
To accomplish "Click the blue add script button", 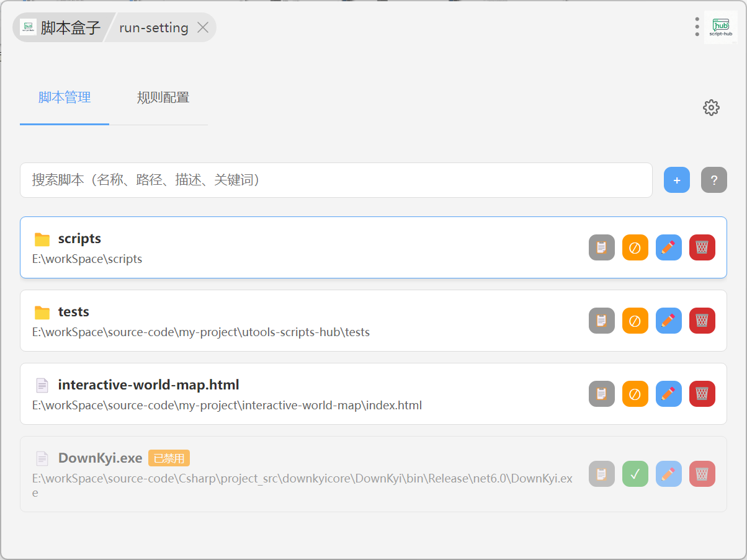I will tap(676, 180).
